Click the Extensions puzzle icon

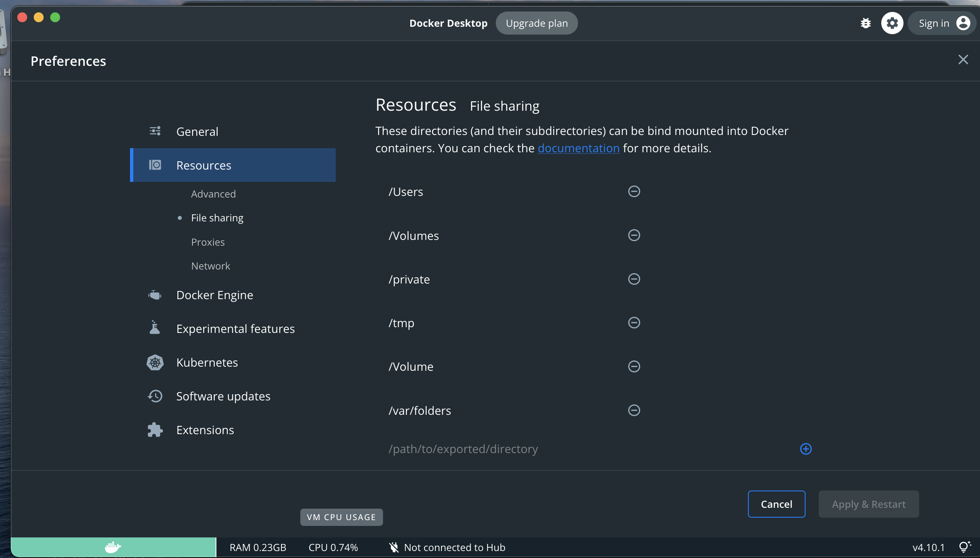coord(154,430)
